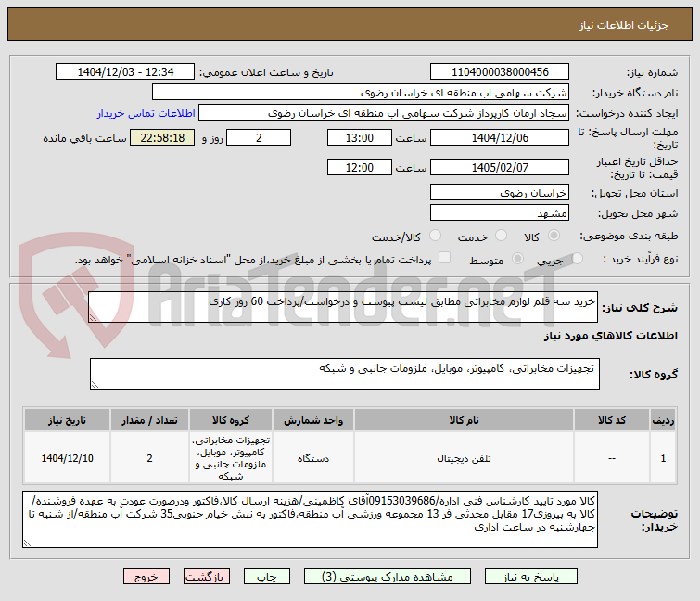The image size is (700, 601).
Task: Click the نام دستگاه خریدار field
Action: (361, 92)
